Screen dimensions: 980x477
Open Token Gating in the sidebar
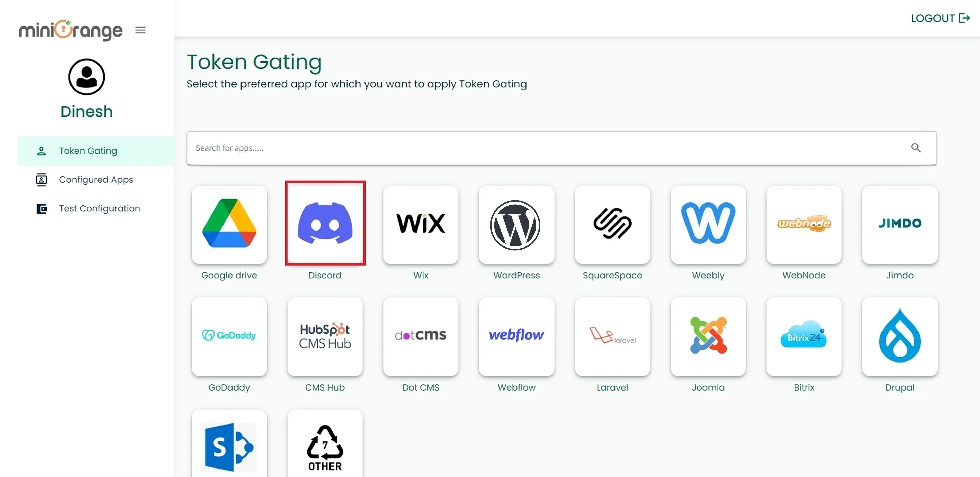pyautogui.click(x=95, y=151)
